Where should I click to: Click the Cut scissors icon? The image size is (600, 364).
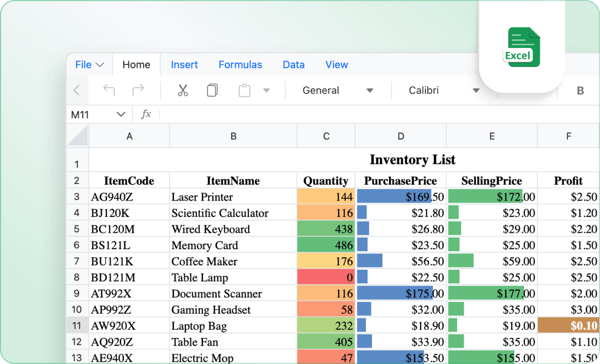point(183,90)
